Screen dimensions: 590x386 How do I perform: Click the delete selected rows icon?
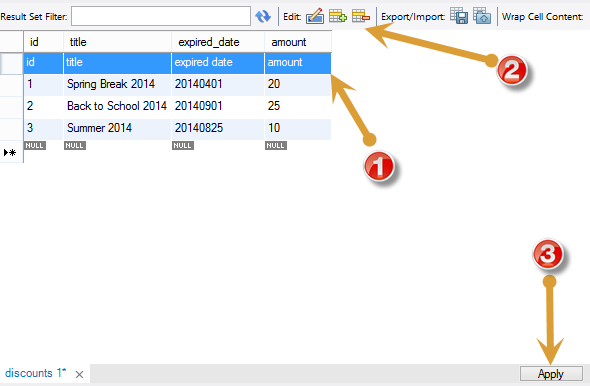point(361,16)
